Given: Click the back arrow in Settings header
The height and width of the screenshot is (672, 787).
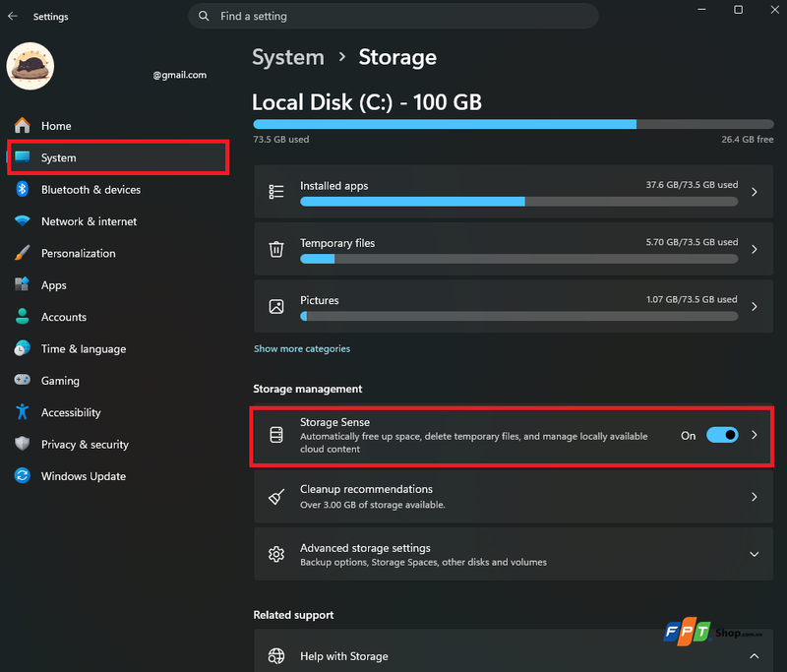Looking at the screenshot, I should pyautogui.click(x=13, y=16).
